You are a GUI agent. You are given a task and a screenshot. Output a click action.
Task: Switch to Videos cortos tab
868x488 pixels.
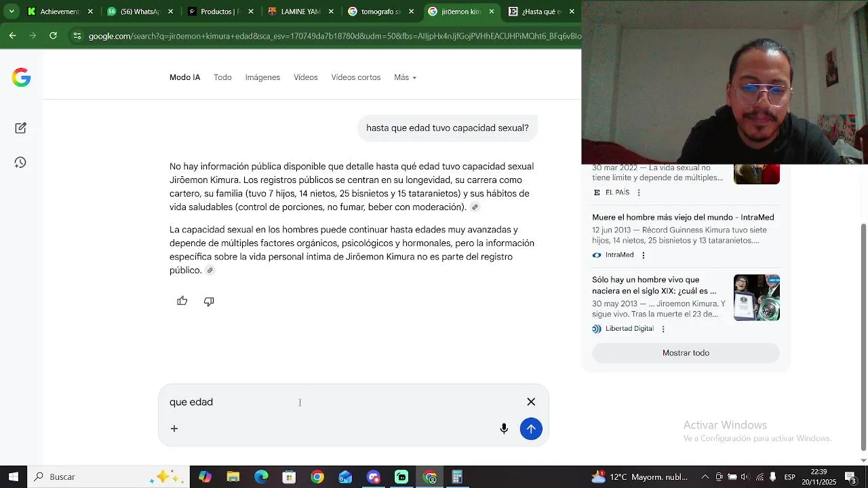click(355, 77)
